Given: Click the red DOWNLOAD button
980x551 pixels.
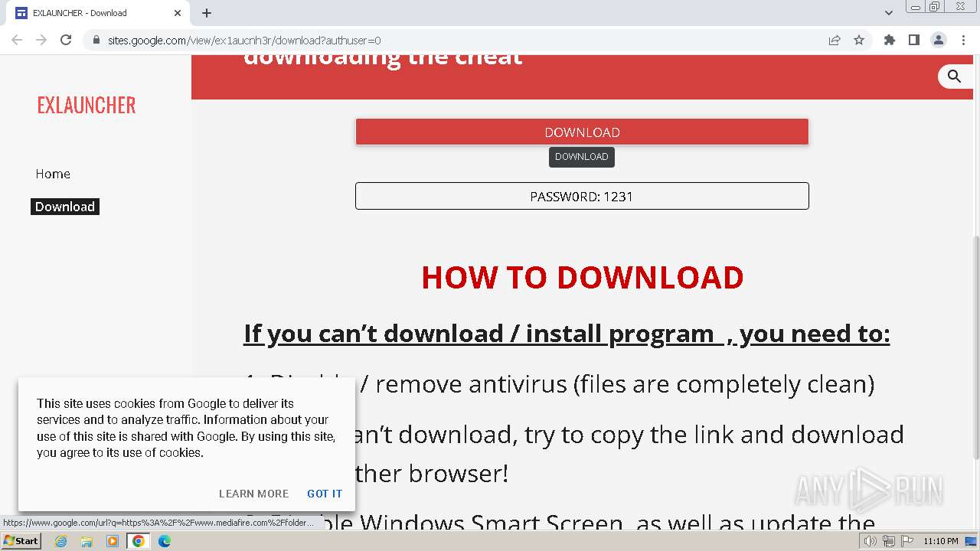Looking at the screenshot, I should click(x=582, y=132).
